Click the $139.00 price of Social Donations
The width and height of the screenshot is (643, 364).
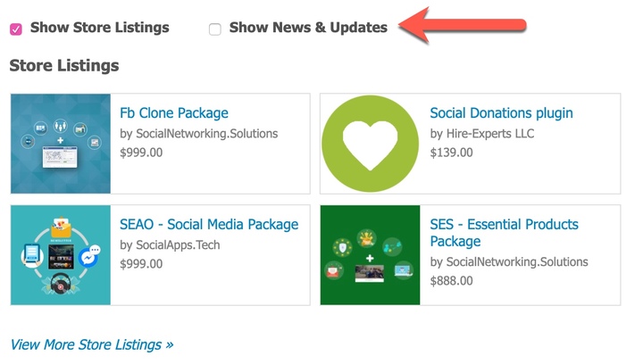coord(451,153)
